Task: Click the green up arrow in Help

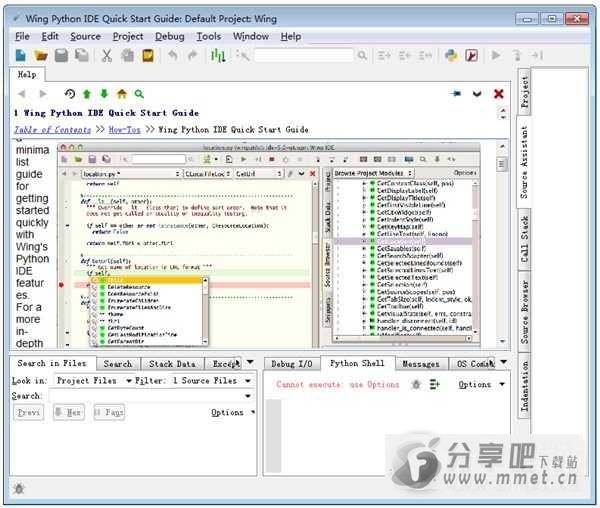Action: click(87, 94)
